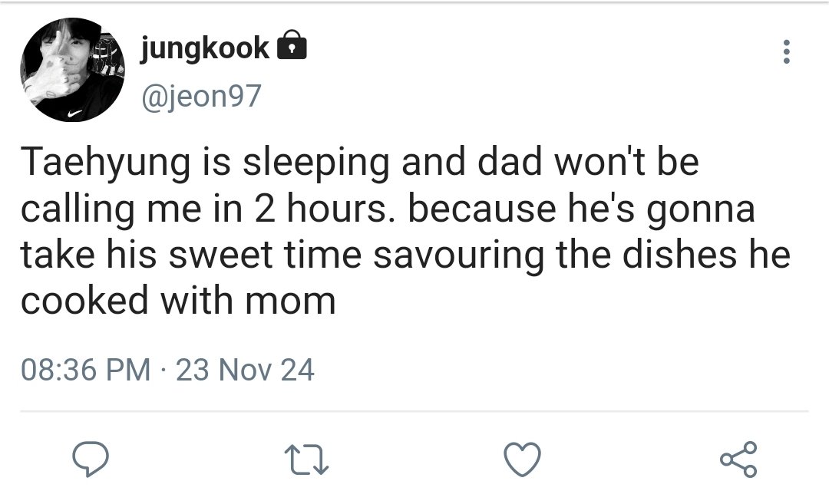This screenshot has width=829, height=504.
Task: Click the word 'dishes' in the tweet
Action: 679,254
